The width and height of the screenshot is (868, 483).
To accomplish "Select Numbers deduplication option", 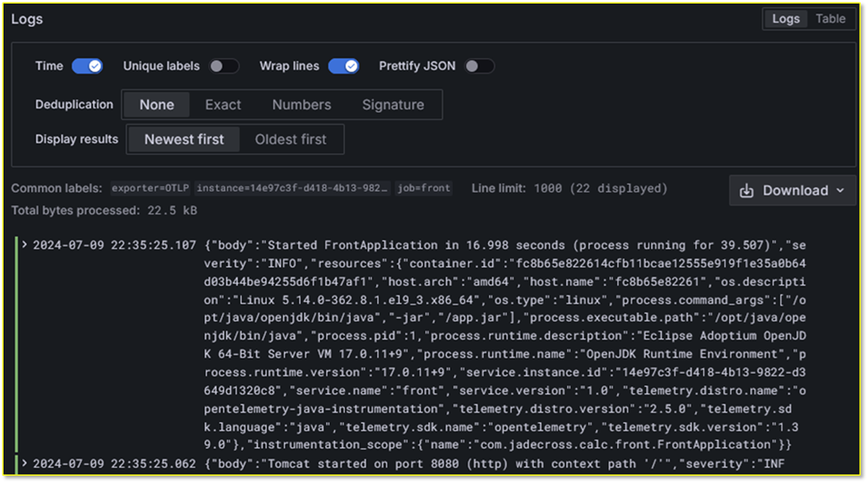I will click(x=302, y=105).
